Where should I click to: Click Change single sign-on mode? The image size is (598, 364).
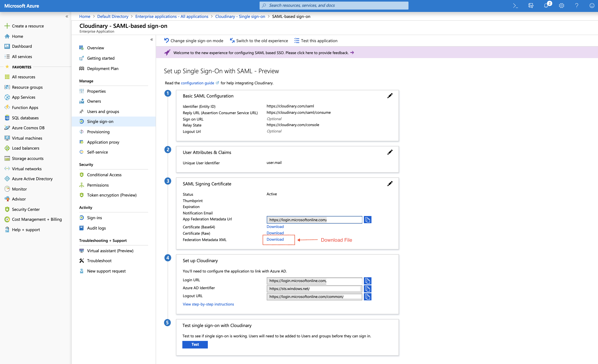click(x=194, y=41)
